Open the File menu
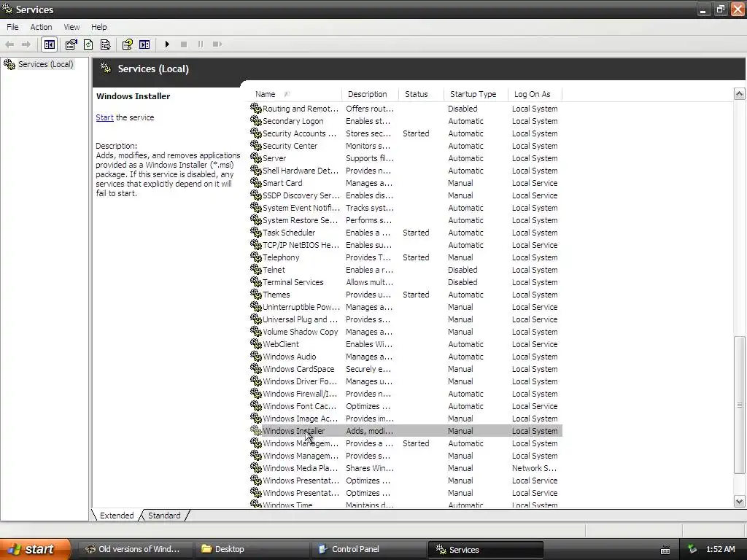This screenshot has height=560, width=747. 12,27
